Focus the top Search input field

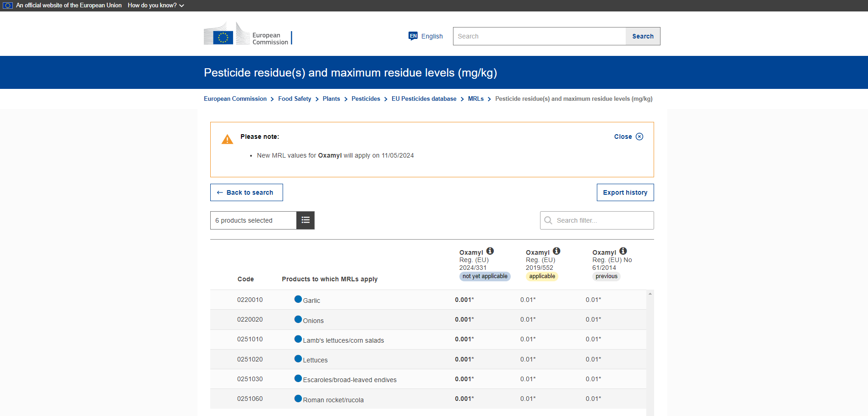(539, 36)
